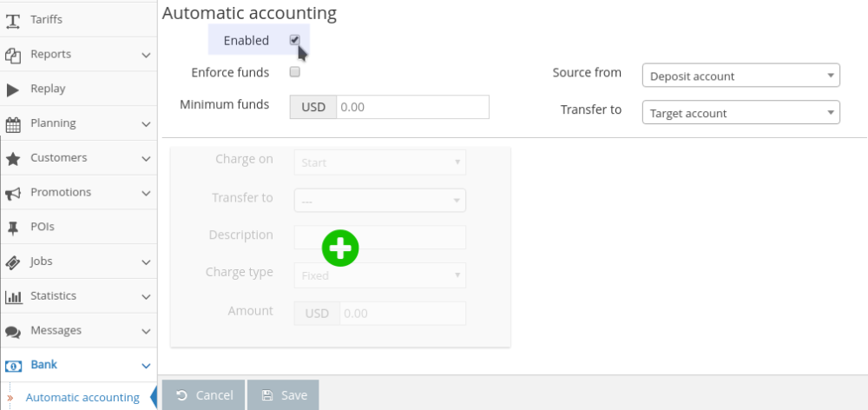This screenshot has height=410, width=868.
Task: Click the Replay play-triangle icon
Action: [x=13, y=89]
